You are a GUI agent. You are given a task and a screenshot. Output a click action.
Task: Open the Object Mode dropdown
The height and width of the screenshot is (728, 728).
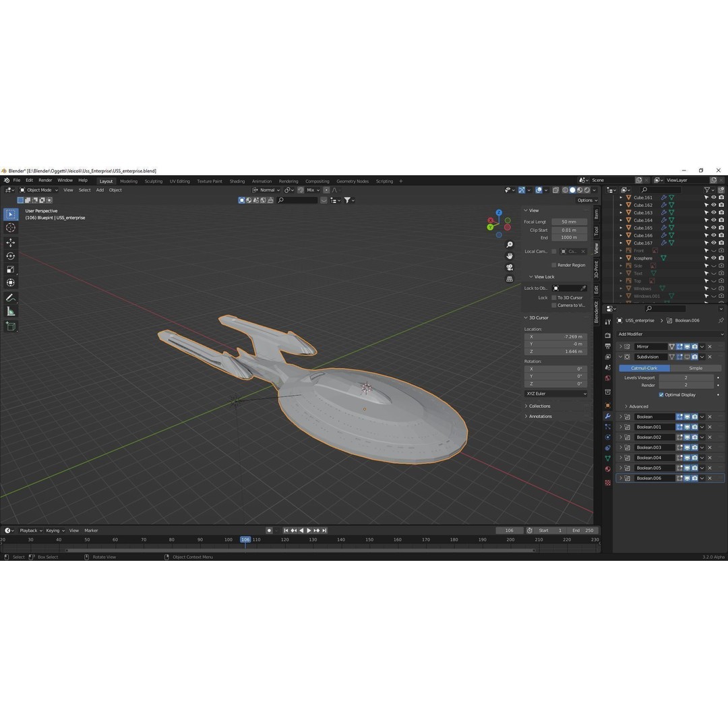pos(39,190)
